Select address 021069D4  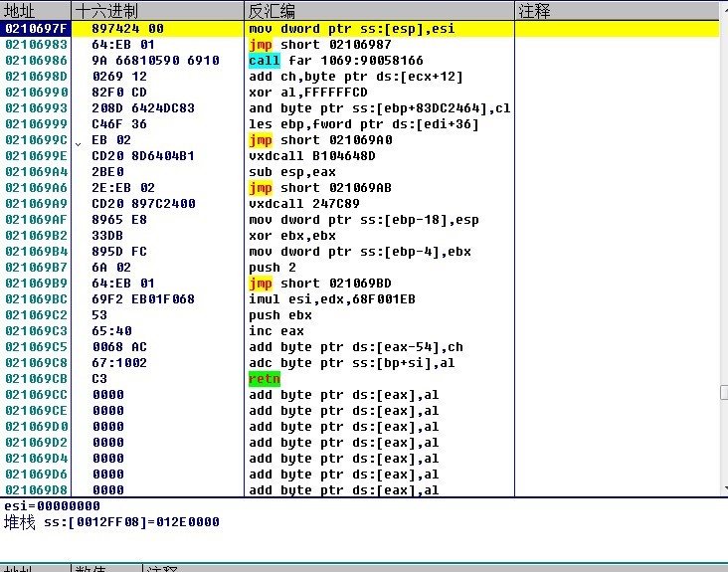36,459
